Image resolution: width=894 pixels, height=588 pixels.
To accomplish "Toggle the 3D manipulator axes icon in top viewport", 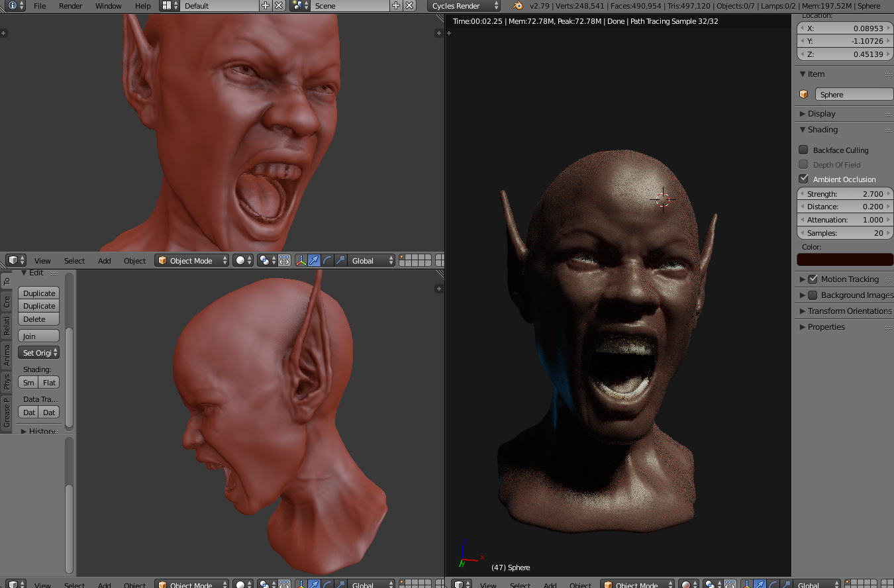I will click(x=301, y=260).
